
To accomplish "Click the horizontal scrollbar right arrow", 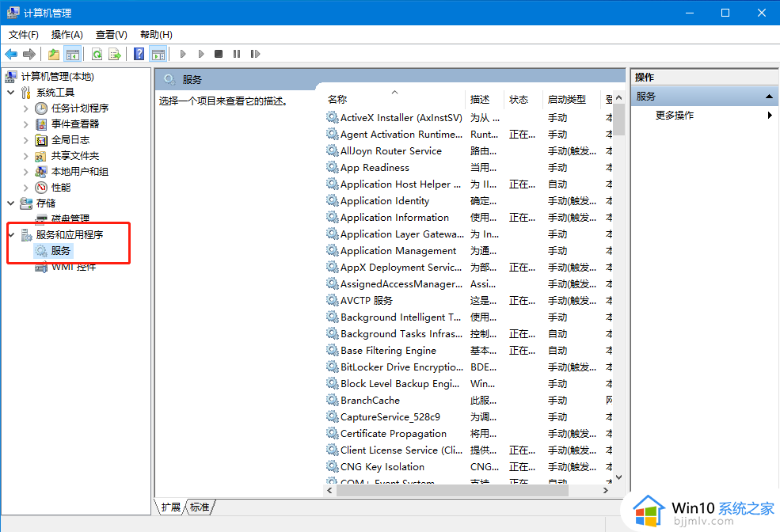I will pyautogui.click(x=606, y=490).
